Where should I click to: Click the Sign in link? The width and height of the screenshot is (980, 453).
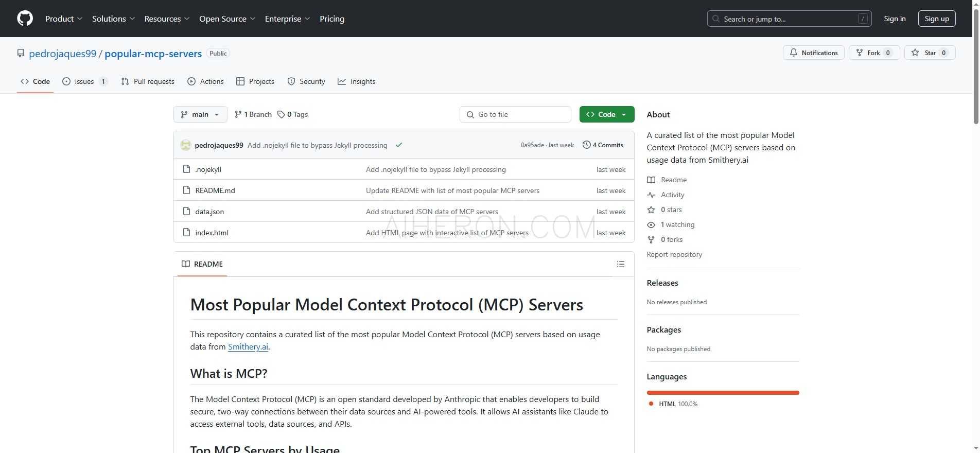tap(895, 19)
